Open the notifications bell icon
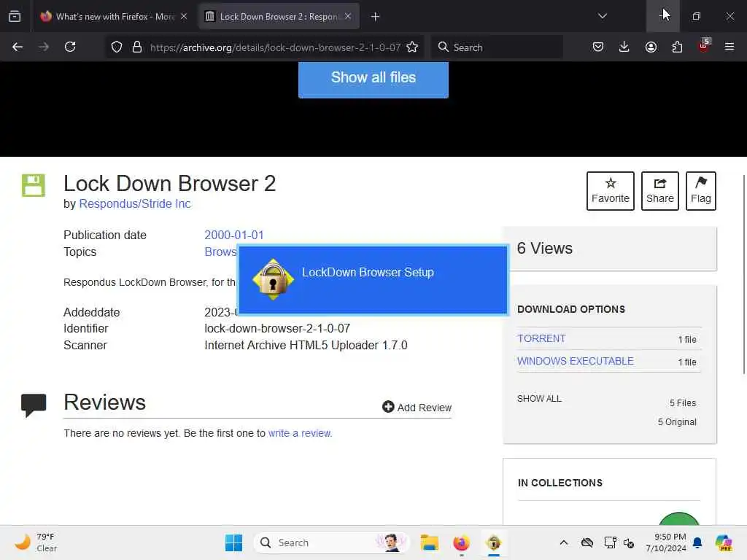747x560 pixels. click(x=697, y=542)
